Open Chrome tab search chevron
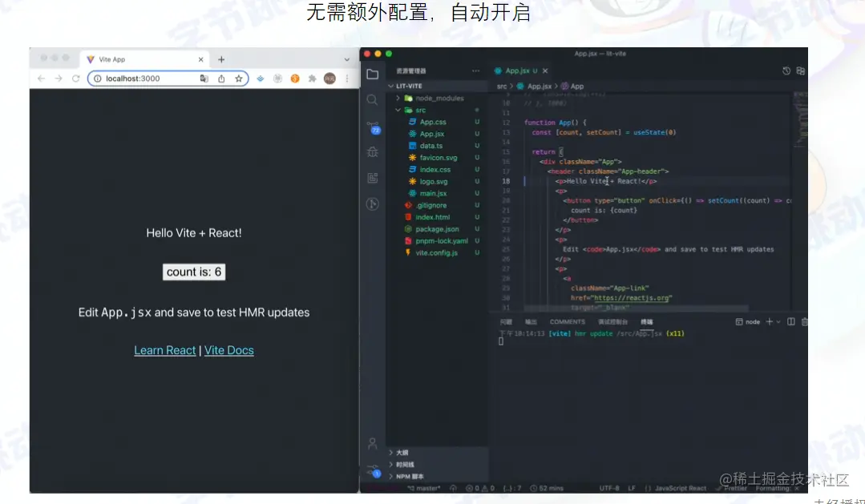 coord(346,59)
